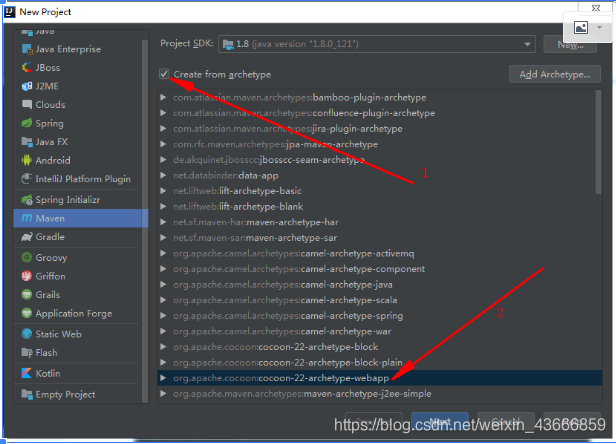
Task: Click the Application Forge icon
Action: coord(27,313)
